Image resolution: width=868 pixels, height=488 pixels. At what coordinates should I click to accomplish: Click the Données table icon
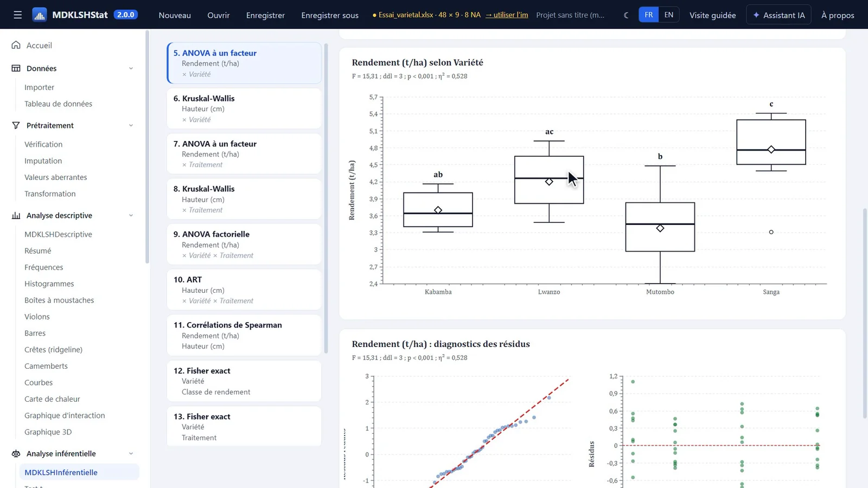point(16,68)
